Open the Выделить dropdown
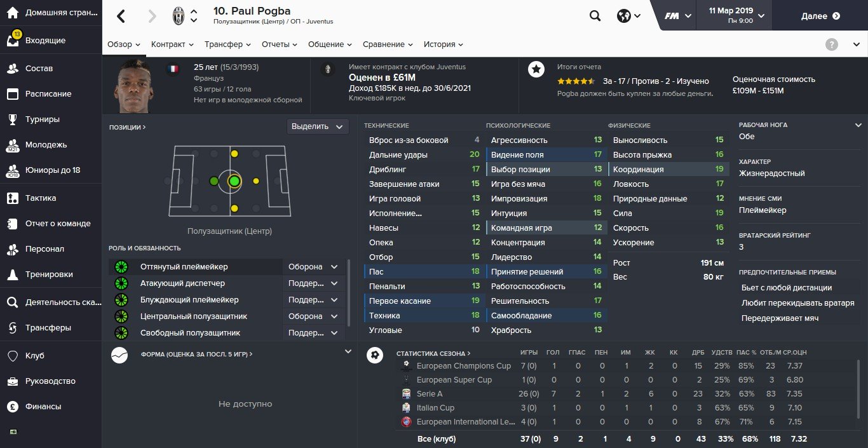The width and height of the screenshot is (868, 448). [x=317, y=126]
